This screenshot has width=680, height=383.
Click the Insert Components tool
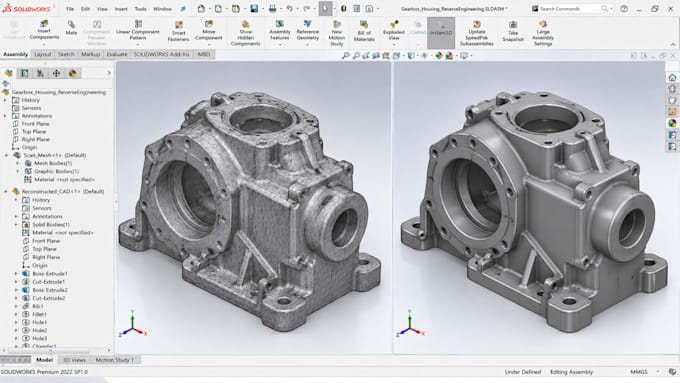coord(44,29)
